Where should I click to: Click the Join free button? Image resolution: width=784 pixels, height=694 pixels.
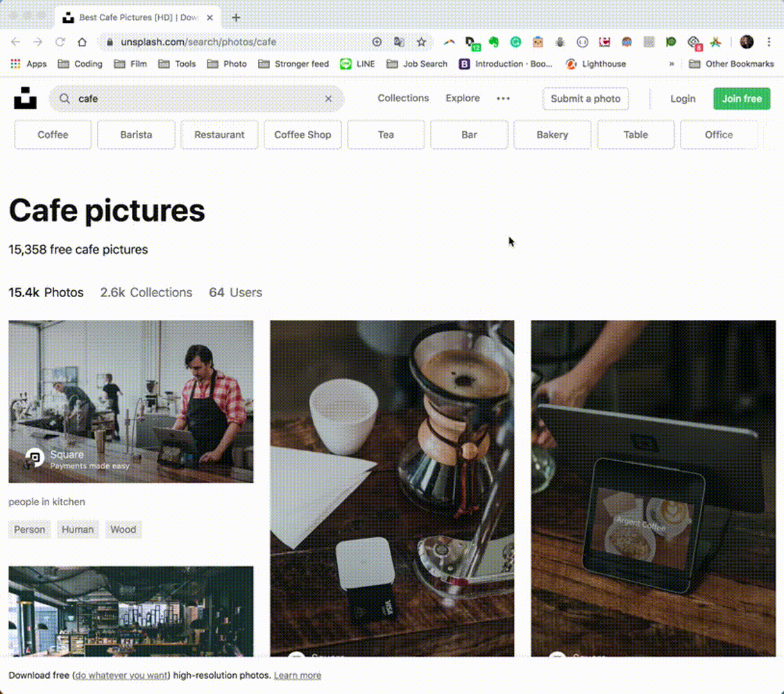click(x=742, y=99)
